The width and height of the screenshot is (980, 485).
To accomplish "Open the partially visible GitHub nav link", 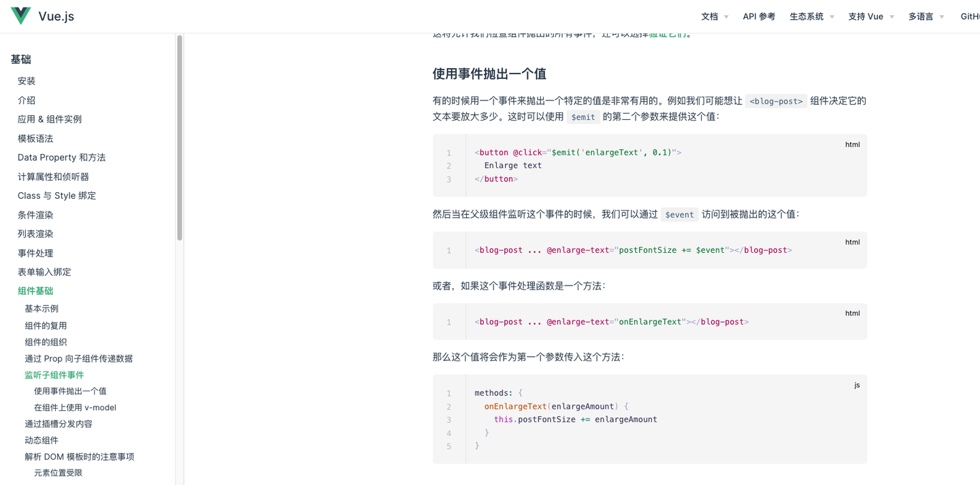I will click(x=970, y=16).
